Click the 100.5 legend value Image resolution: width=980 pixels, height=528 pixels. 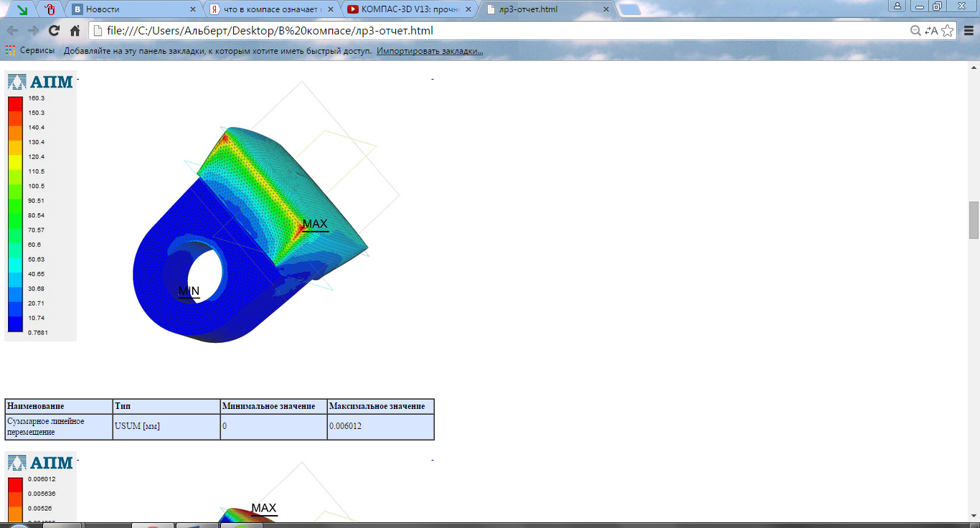point(37,186)
